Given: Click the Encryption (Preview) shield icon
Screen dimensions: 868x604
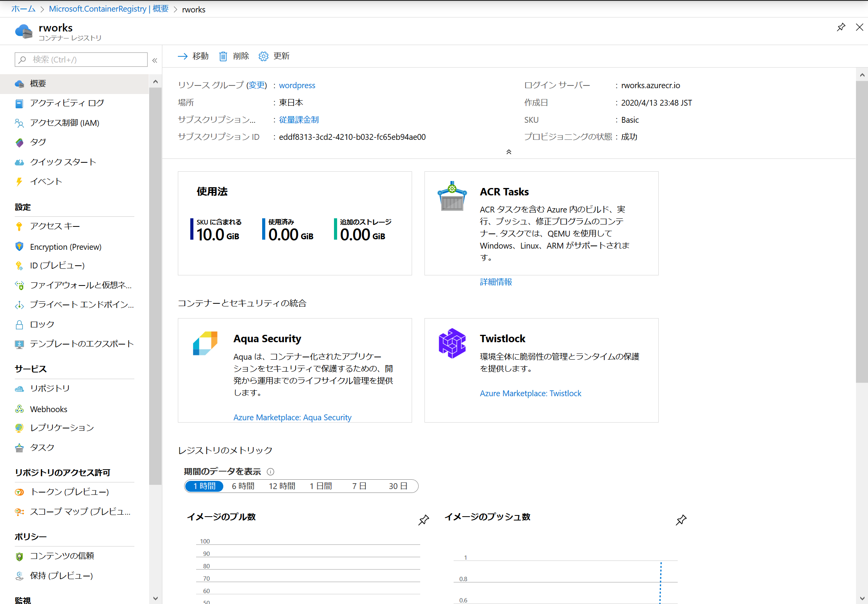Looking at the screenshot, I should [x=19, y=247].
